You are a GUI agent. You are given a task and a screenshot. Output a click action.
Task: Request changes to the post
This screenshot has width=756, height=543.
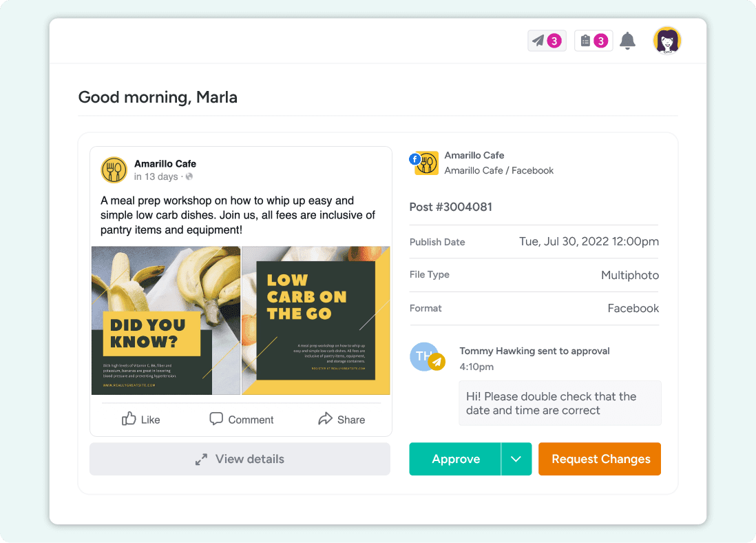599,459
